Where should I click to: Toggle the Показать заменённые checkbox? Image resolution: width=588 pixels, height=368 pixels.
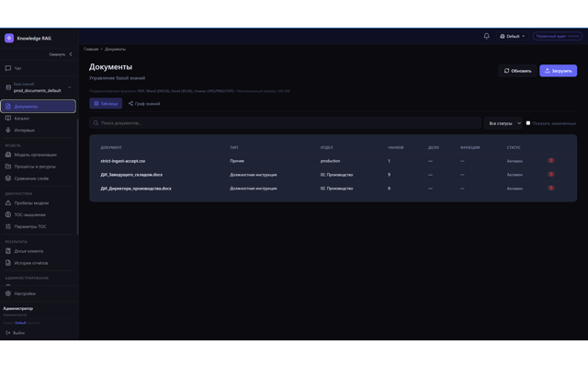528,123
